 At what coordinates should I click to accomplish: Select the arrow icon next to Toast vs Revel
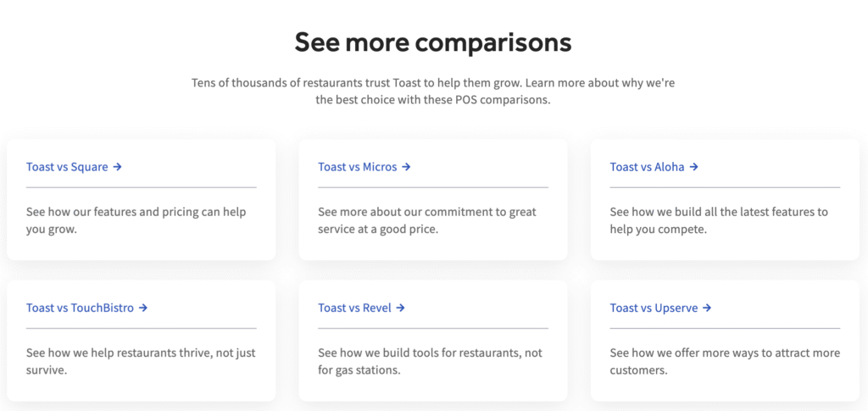[401, 308]
